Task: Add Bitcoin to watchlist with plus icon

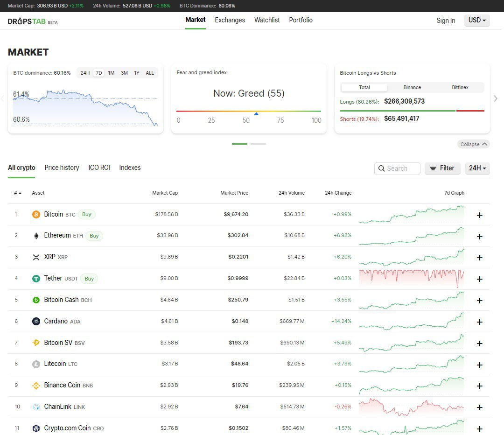Action: point(480,215)
